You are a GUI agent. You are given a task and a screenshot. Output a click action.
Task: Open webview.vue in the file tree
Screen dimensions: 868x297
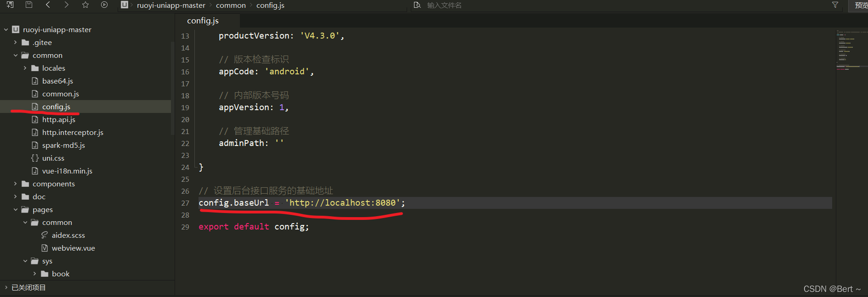(74, 248)
